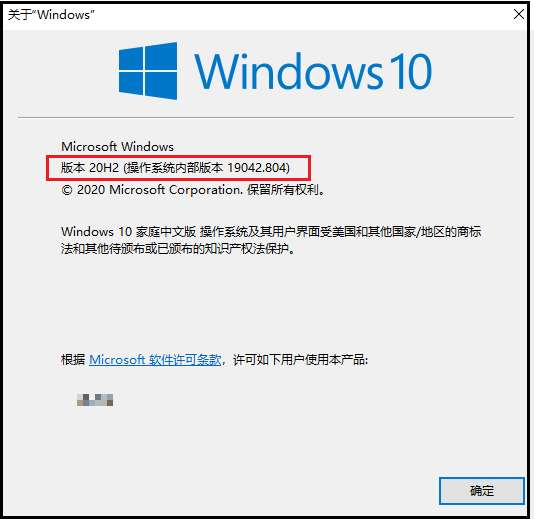Click the "Windows" wordmark beside the logo

289,71
